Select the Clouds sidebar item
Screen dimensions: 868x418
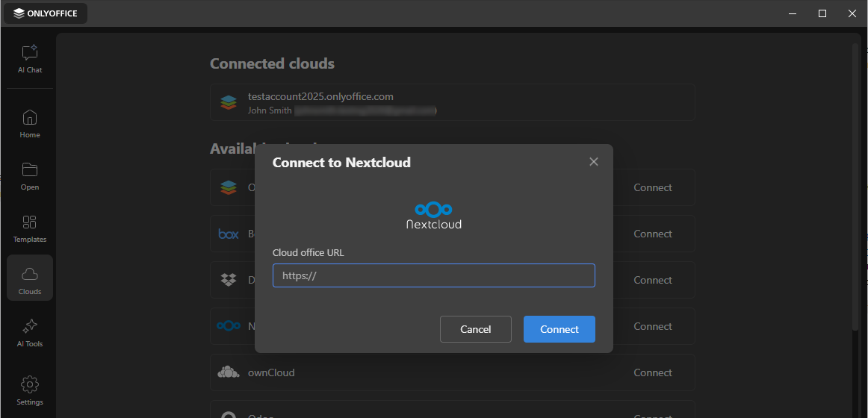click(x=30, y=278)
